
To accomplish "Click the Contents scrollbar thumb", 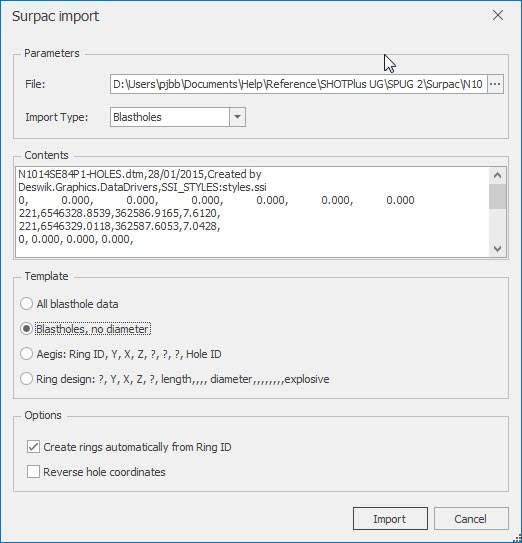I will (497, 196).
